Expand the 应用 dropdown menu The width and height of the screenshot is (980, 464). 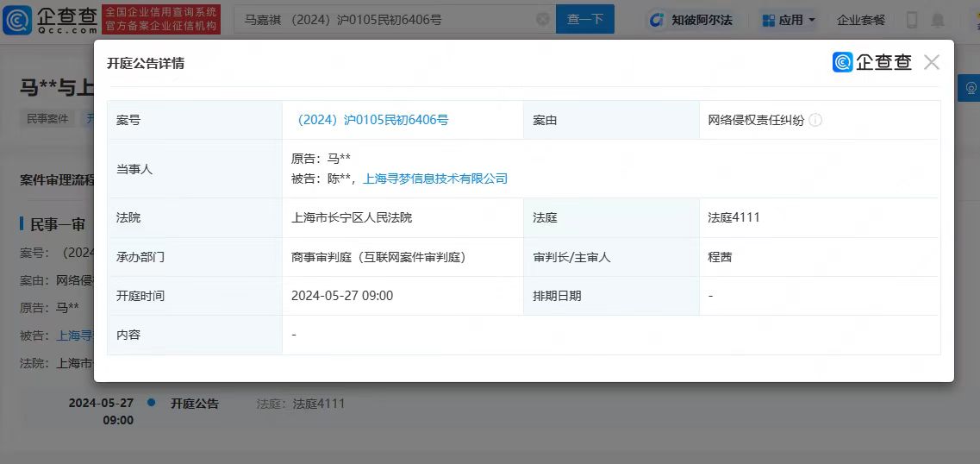(789, 20)
